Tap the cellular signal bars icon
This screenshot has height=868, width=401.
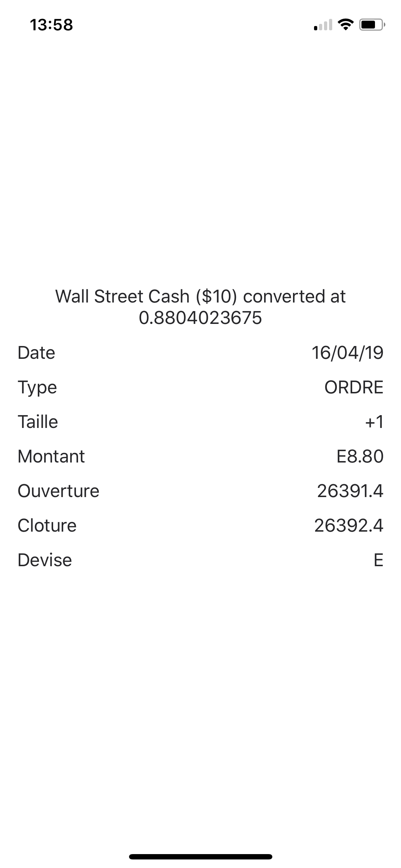coord(323,25)
